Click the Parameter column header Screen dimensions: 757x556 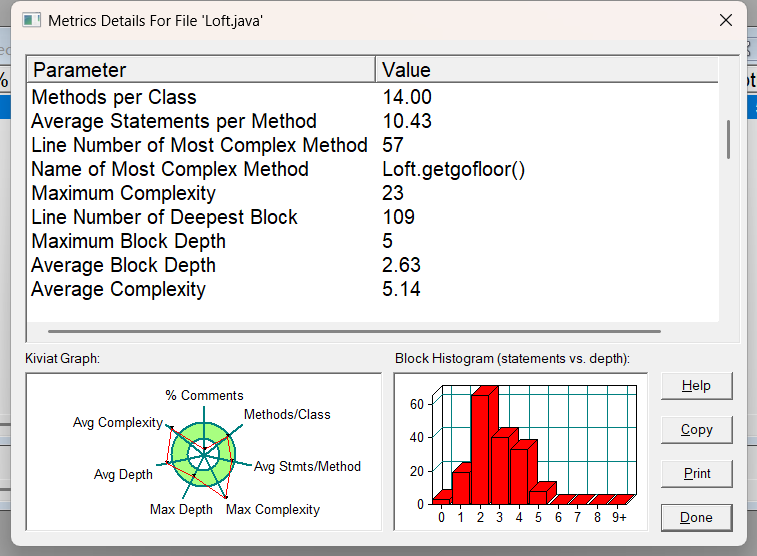[x=201, y=70]
